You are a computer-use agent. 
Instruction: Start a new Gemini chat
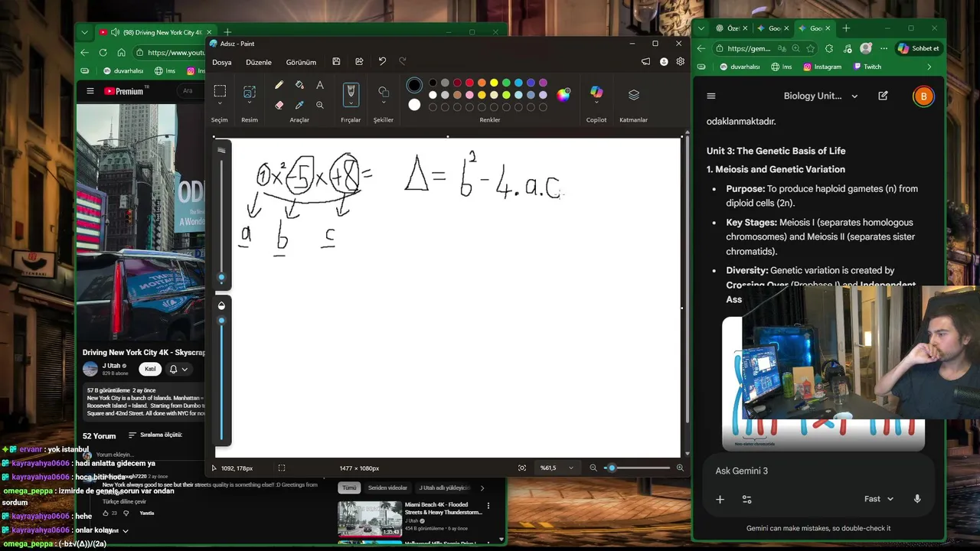pyautogui.click(x=884, y=96)
